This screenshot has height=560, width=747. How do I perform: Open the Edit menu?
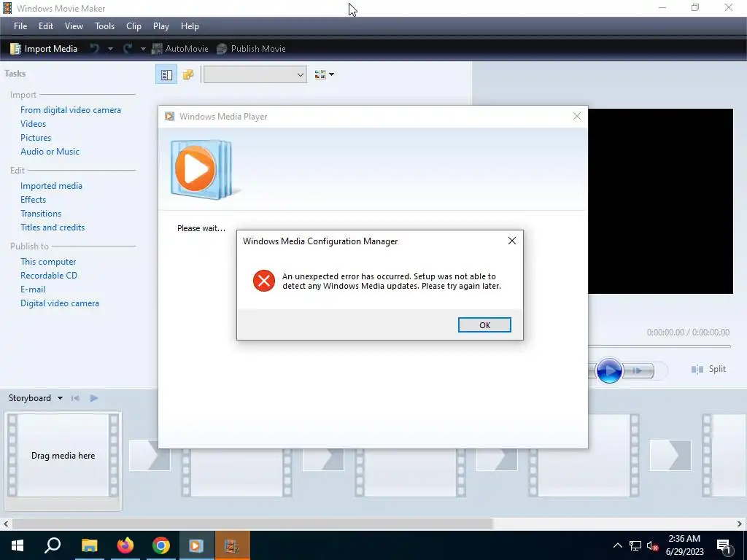pyautogui.click(x=46, y=26)
